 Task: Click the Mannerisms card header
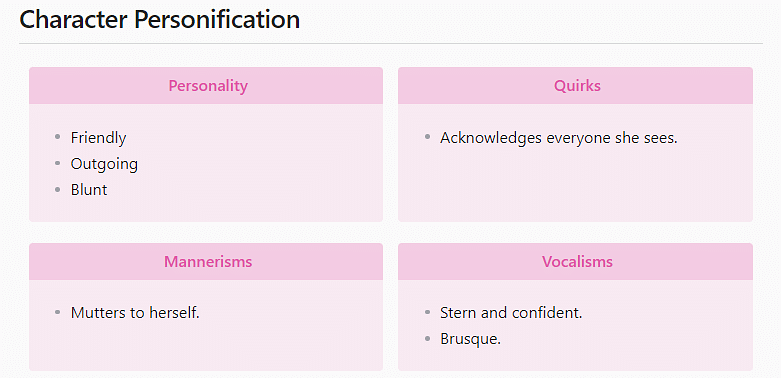(x=208, y=261)
